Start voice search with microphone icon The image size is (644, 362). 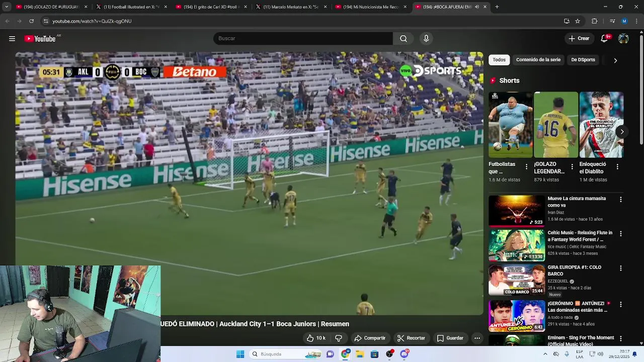coord(426,39)
